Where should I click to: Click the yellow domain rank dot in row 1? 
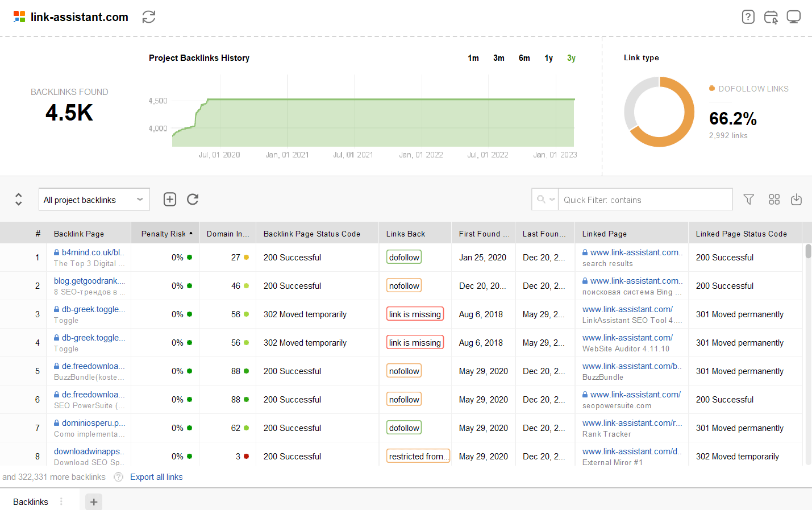tap(246, 257)
